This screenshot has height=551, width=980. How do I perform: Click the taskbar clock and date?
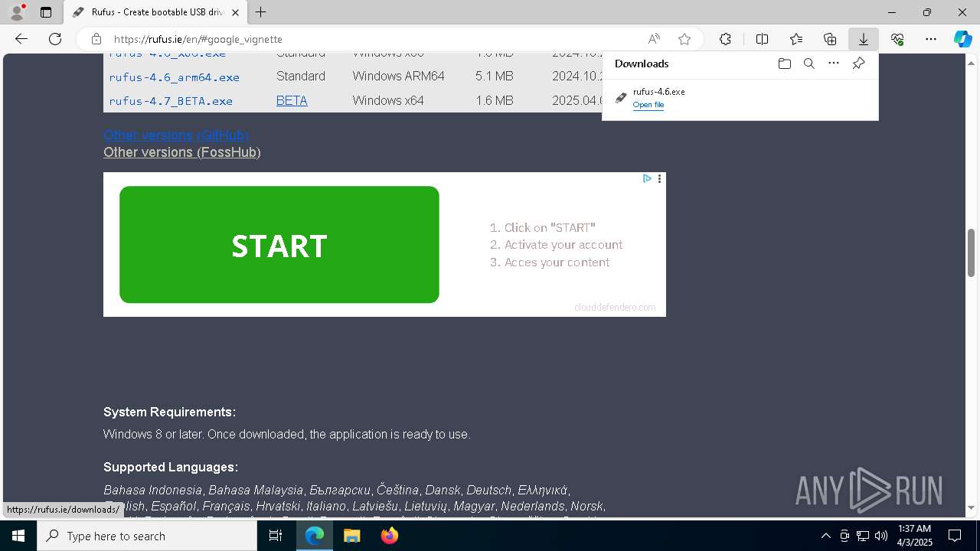(915, 536)
